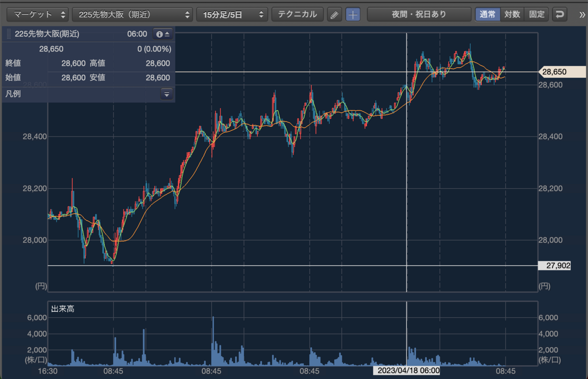Click the 2023/04/18 06:00 time label
The height and width of the screenshot is (379, 588).
(407, 371)
